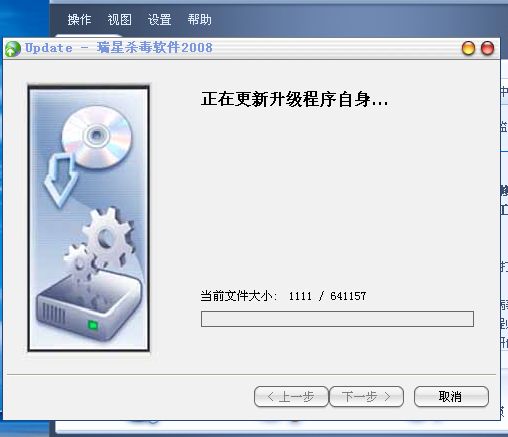Click the green Update icon in title bar
The image size is (508, 437).
13,49
